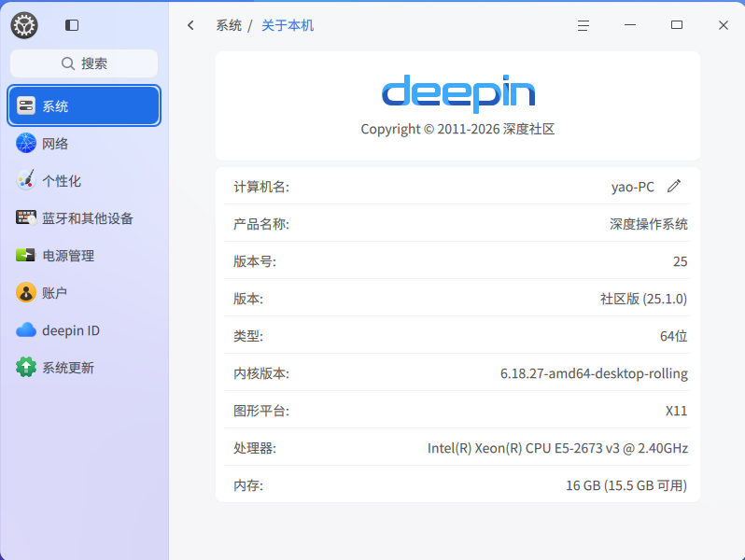Click the version number value 25
Image resolution: width=745 pixels, height=560 pixels.
680,261
